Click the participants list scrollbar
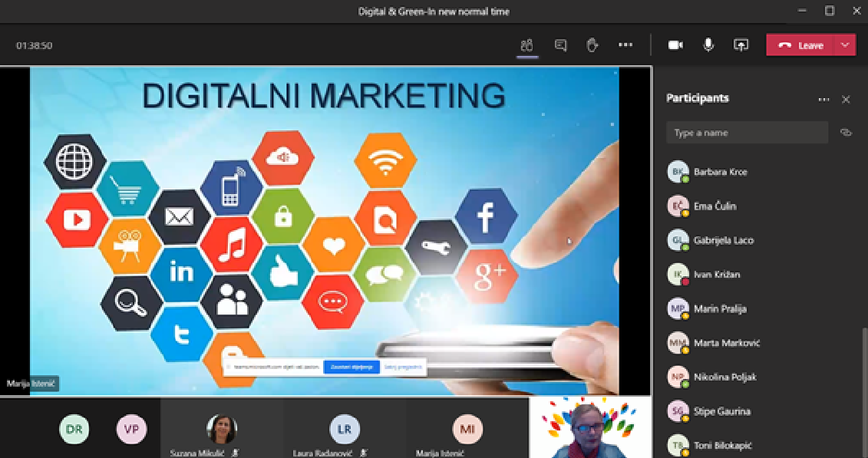The image size is (868, 458). pos(864,393)
